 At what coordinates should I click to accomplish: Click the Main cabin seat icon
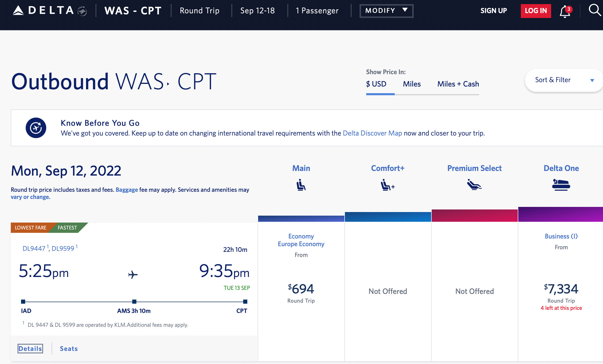(301, 185)
